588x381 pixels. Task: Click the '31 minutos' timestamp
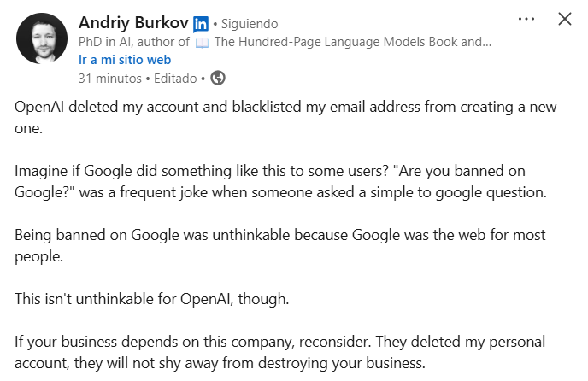pos(110,79)
